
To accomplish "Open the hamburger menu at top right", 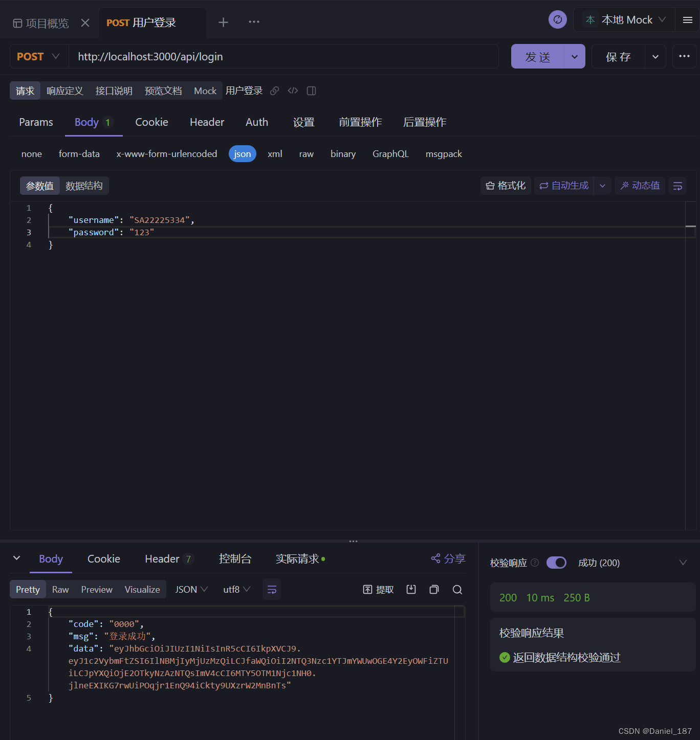I will (688, 20).
